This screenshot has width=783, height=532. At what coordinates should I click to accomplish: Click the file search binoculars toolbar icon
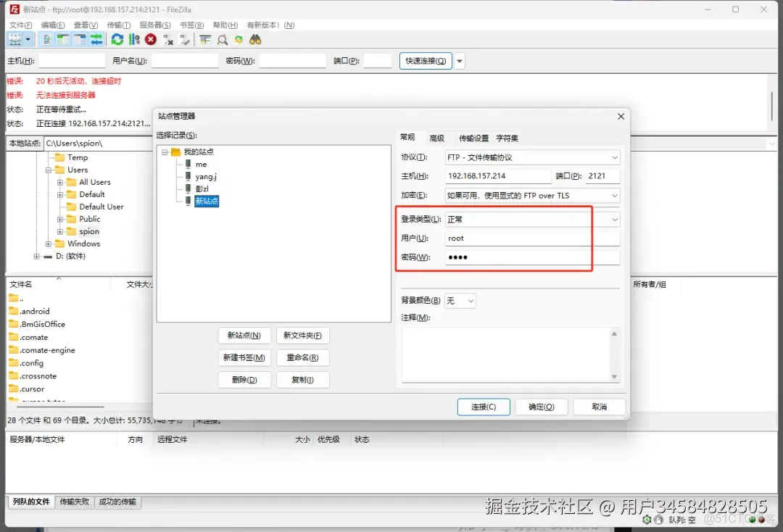tap(255, 39)
